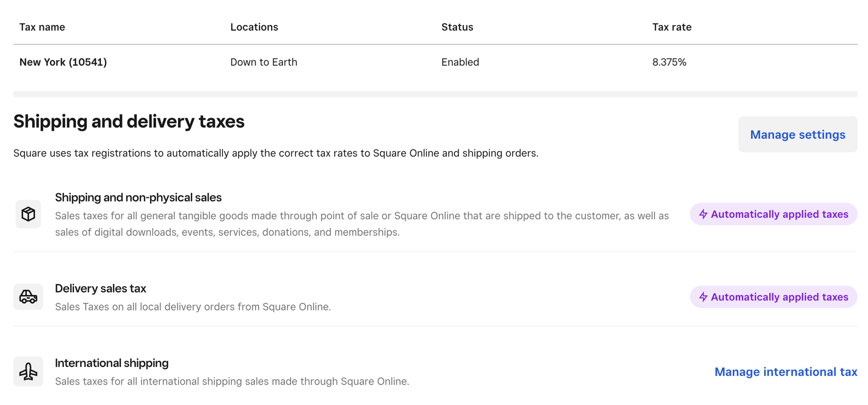The width and height of the screenshot is (868, 405).
Task: Click the Enabled status of New York tax
Action: tap(460, 62)
